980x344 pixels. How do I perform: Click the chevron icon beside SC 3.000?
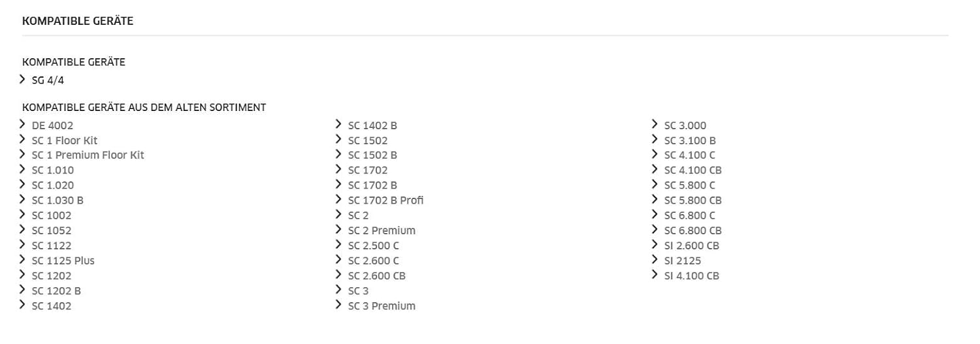(655, 125)
